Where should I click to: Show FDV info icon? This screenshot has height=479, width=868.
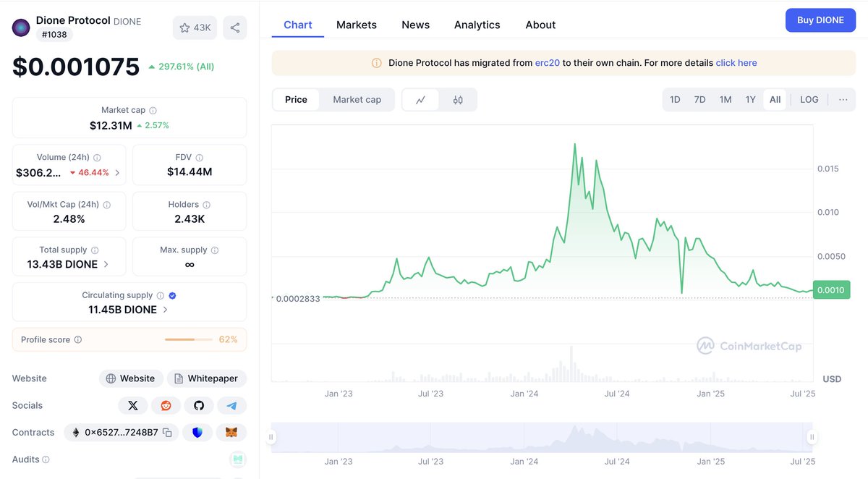click(199, 158)
